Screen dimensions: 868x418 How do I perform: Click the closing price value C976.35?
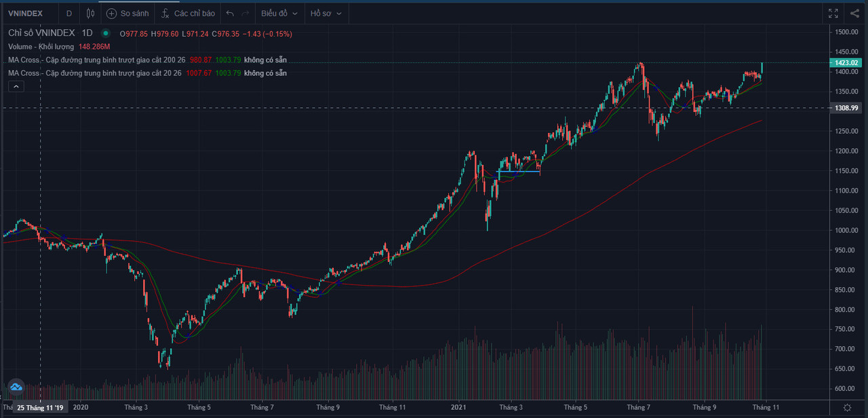[x=226, y=34]
